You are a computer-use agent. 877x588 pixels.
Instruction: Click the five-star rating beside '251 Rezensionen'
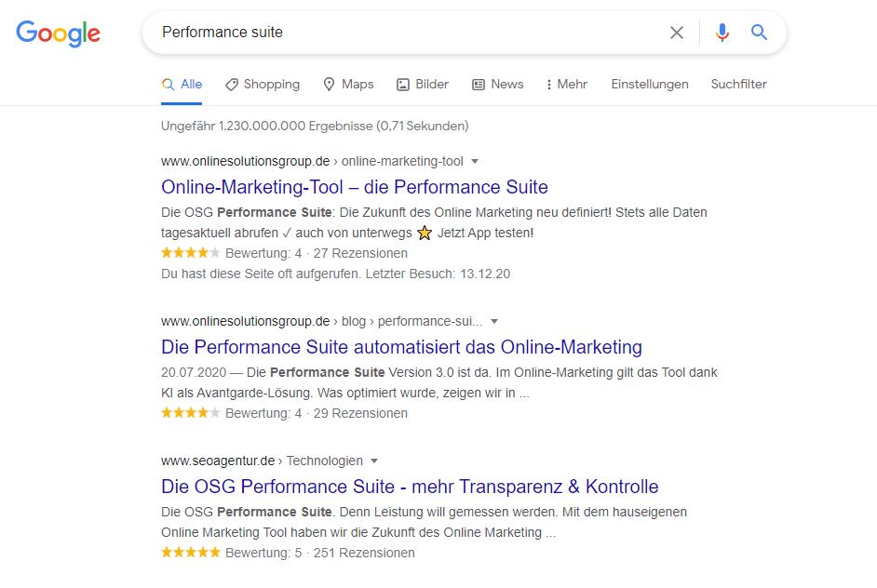point(191,553)
